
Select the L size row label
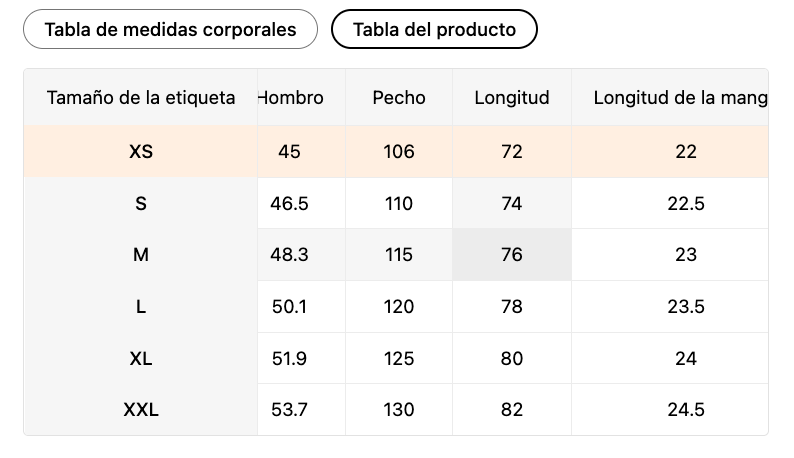(141, 307)
